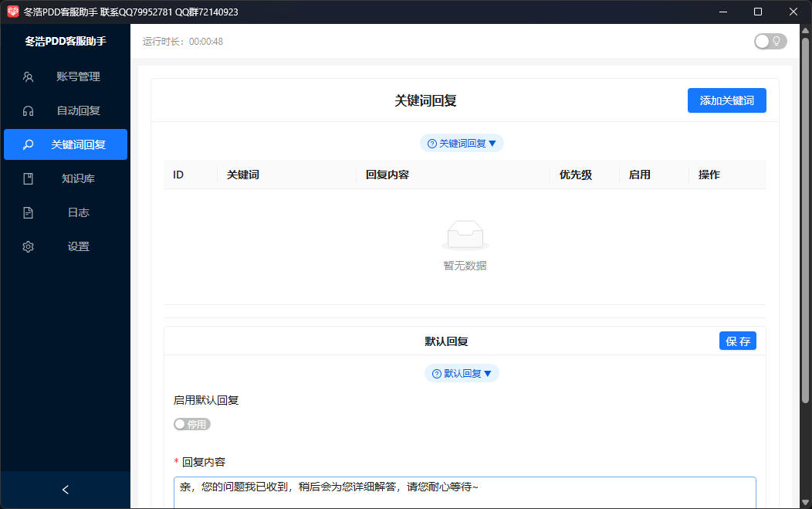
Task: Enable the 停用 default reply switch
Action: coord(192,424)
